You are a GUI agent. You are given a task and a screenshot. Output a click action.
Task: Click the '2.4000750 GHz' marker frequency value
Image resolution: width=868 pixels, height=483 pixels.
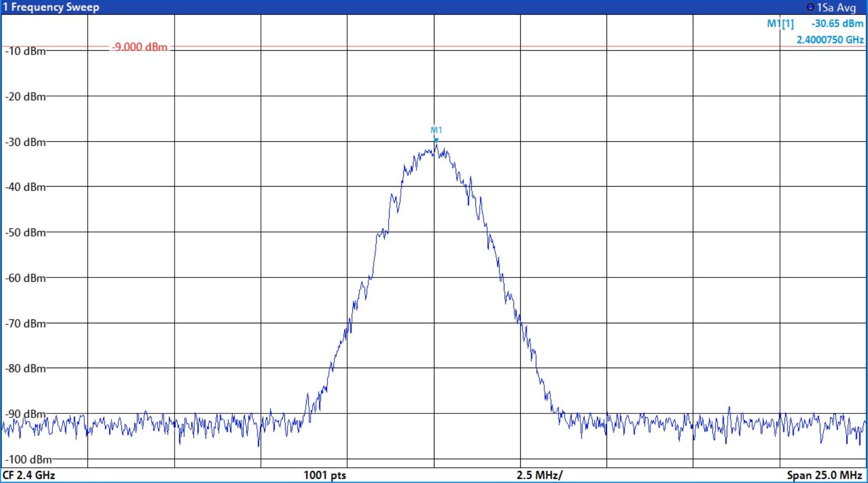coord(830,40)
